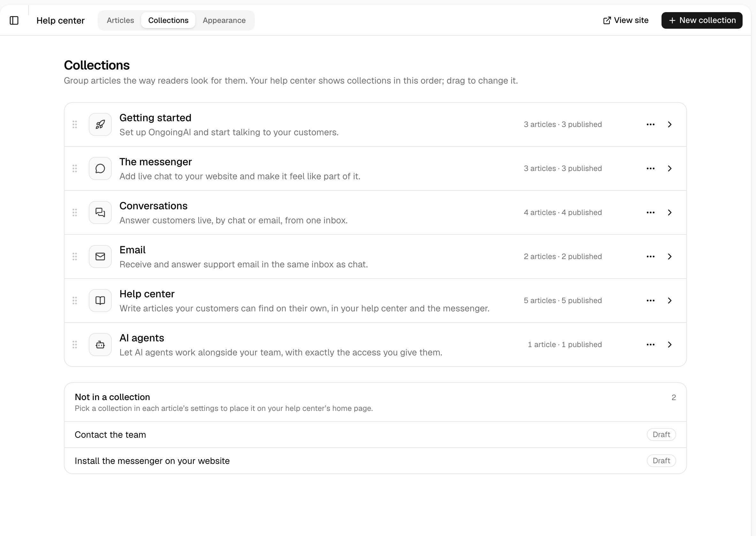Screen dimensions: 756x536
Task: Expand The messenger with its chevron
Action: [669, 168]
